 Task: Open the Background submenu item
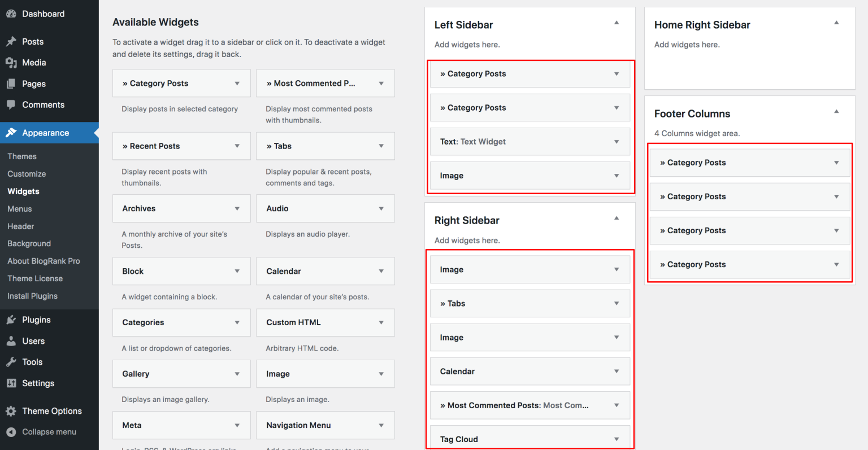coord(29,244)
